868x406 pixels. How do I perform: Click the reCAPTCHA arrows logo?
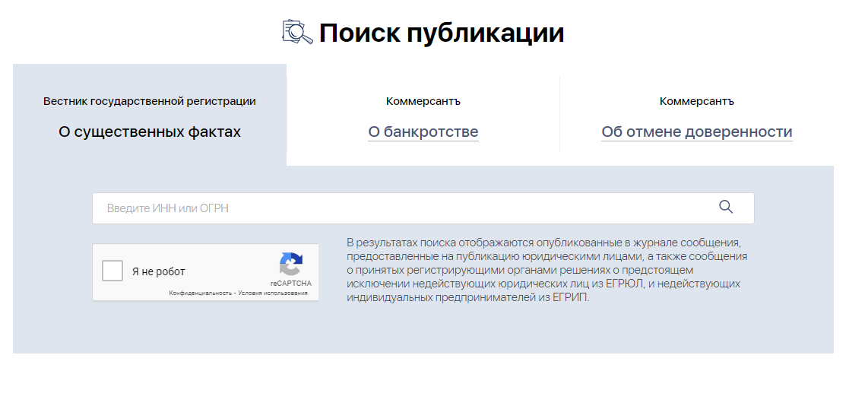pos(290,265)
